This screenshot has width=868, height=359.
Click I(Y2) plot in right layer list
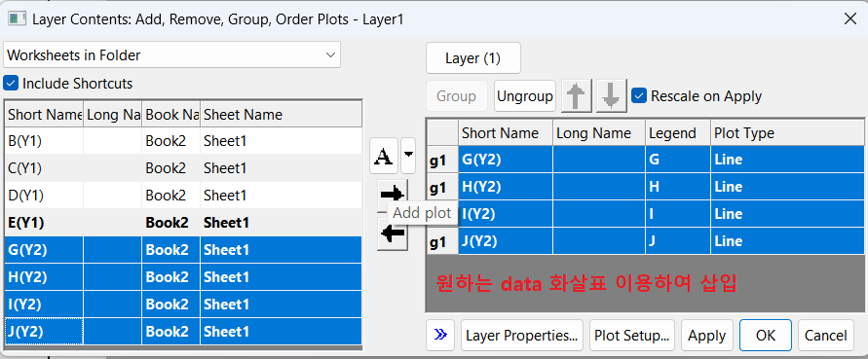click(x=660, y=214)
